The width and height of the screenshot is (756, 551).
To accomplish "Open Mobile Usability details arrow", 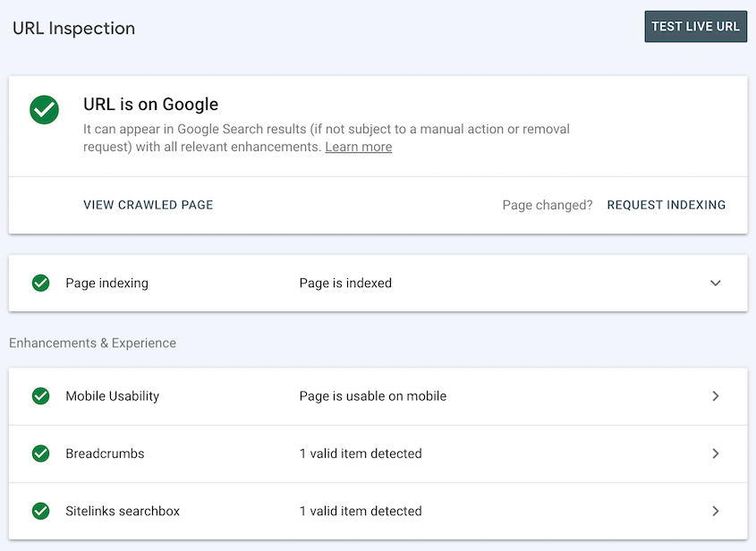I will click(x=716, y=396).
